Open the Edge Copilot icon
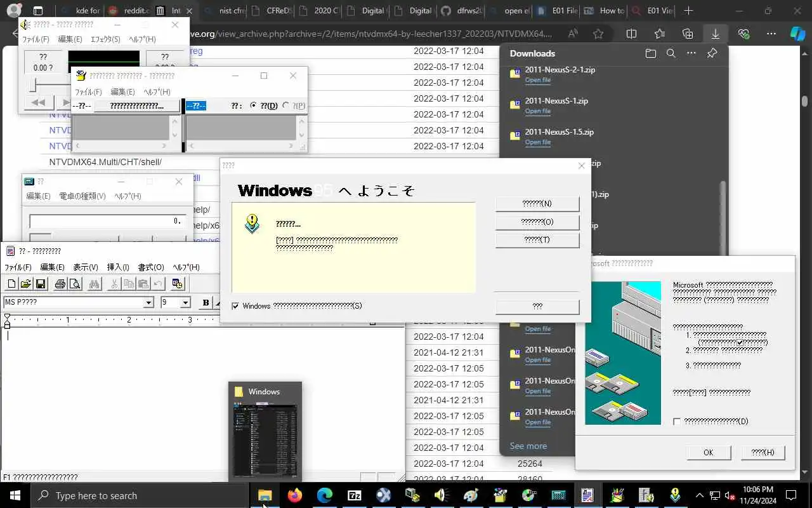Viewport: 812px width, 508px height. (x=797, y=34)
